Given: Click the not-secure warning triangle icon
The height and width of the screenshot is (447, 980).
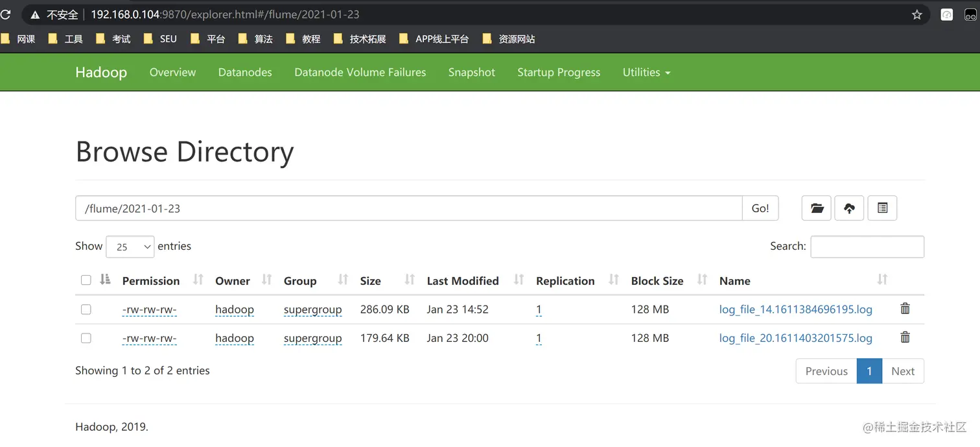Looking at the screenshot, I should [x=35, y=14].
